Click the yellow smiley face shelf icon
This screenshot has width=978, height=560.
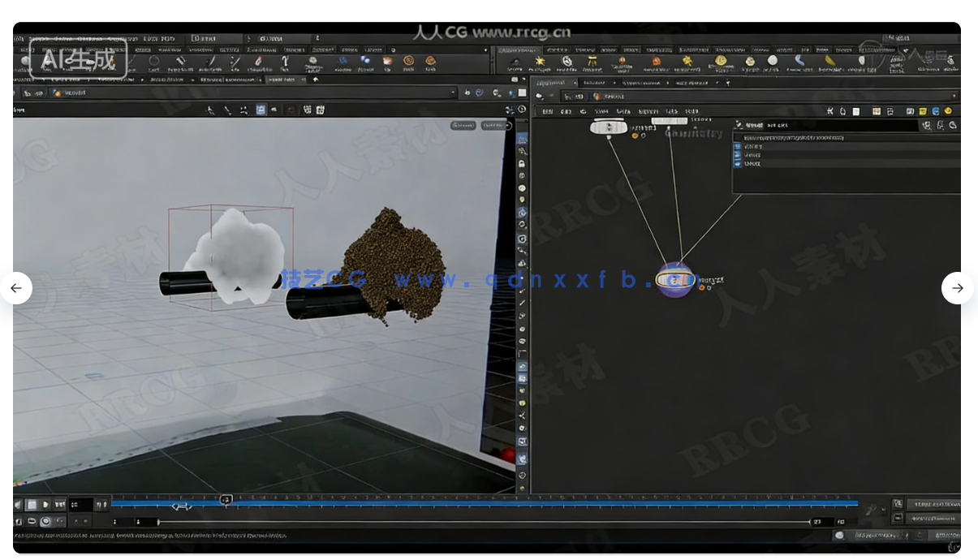click(720, 62)
